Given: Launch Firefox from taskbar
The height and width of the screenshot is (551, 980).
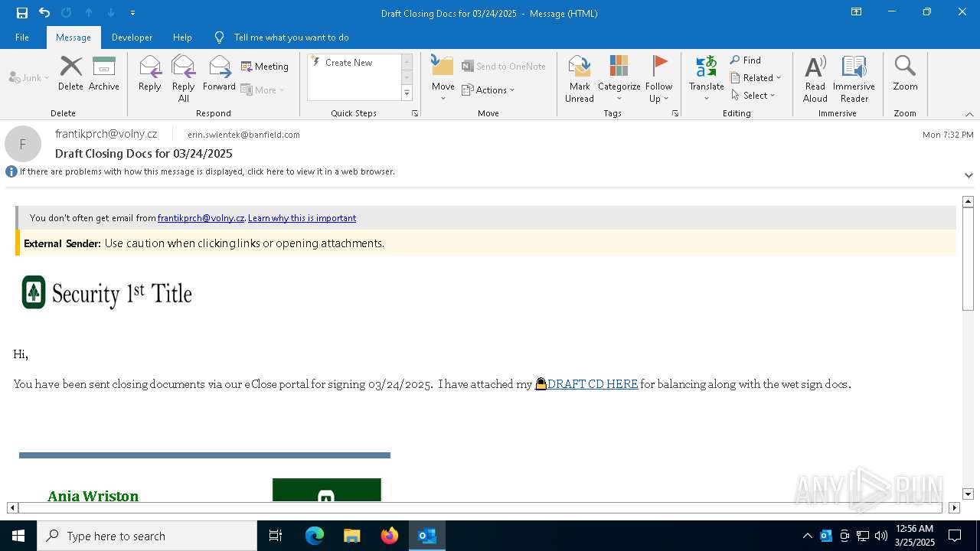Looking at the screenshot, I should (x=390, y=536).
